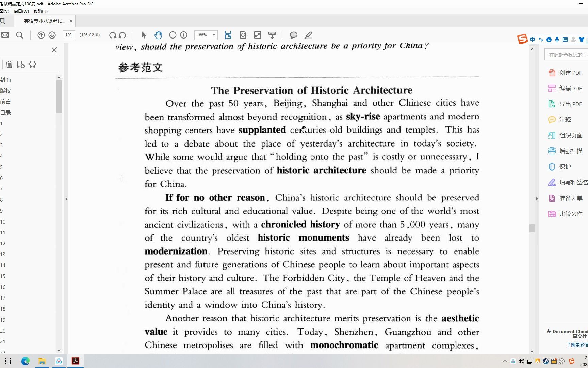Open the 注释 comment tool
The height and width of the screenshot is (368, 588).
tap(560, 120)
